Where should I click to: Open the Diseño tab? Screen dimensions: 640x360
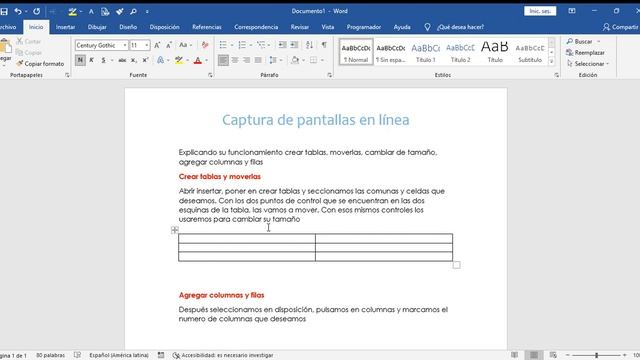click(x=128, y=27)
